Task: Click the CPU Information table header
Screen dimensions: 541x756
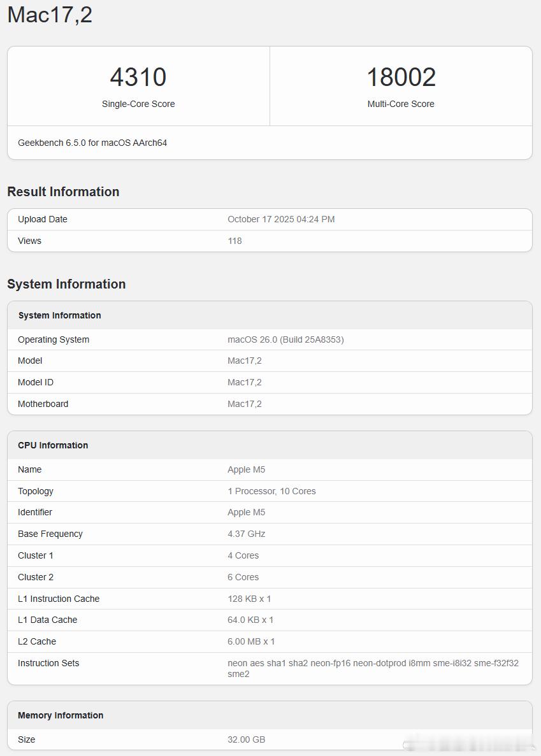Action: tap(53, 445)
